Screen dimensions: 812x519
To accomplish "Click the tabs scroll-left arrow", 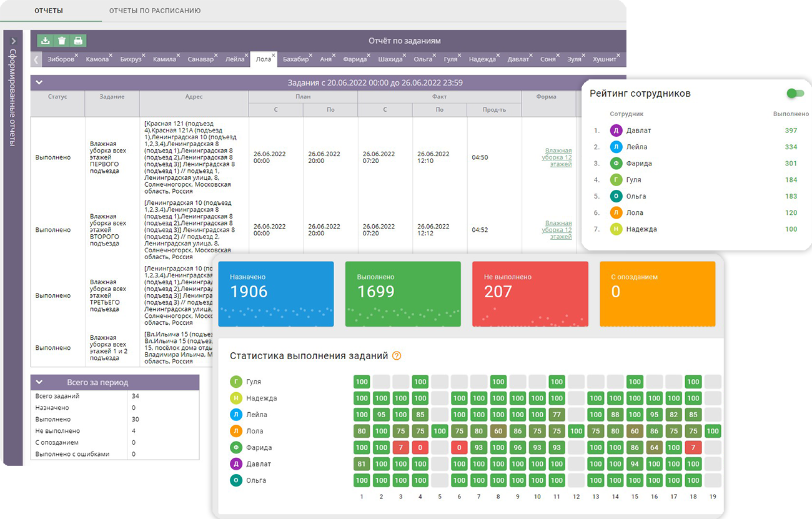I will point(36,59).
